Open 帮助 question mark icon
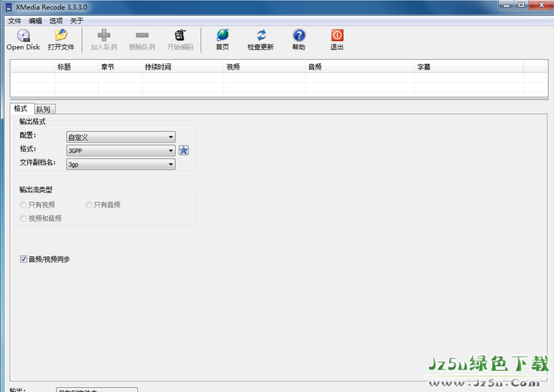 (299, 35)
